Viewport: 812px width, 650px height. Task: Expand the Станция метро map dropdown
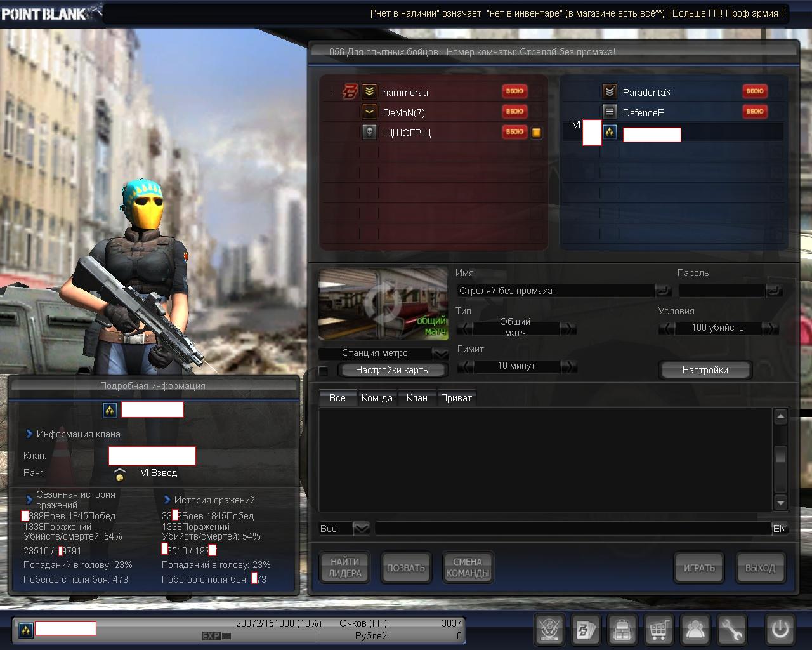[440, 354]
